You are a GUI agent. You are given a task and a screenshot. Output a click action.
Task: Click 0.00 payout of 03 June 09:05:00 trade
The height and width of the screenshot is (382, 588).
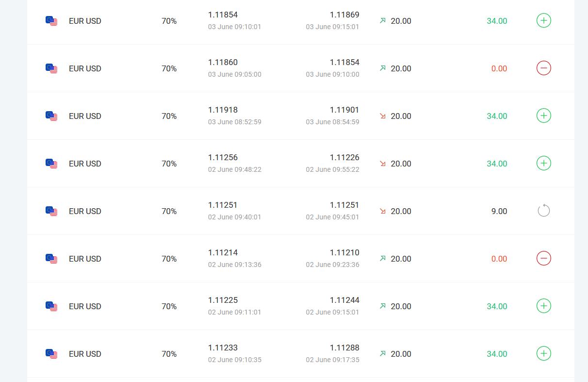click(x=499, y=68)
